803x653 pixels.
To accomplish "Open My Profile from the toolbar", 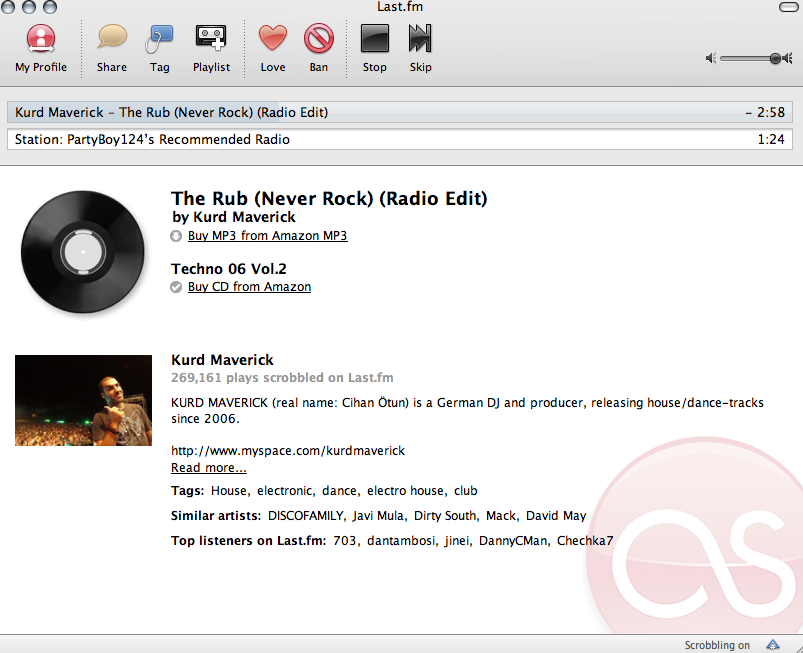I will pyautogui.click(x=41, y=48).
